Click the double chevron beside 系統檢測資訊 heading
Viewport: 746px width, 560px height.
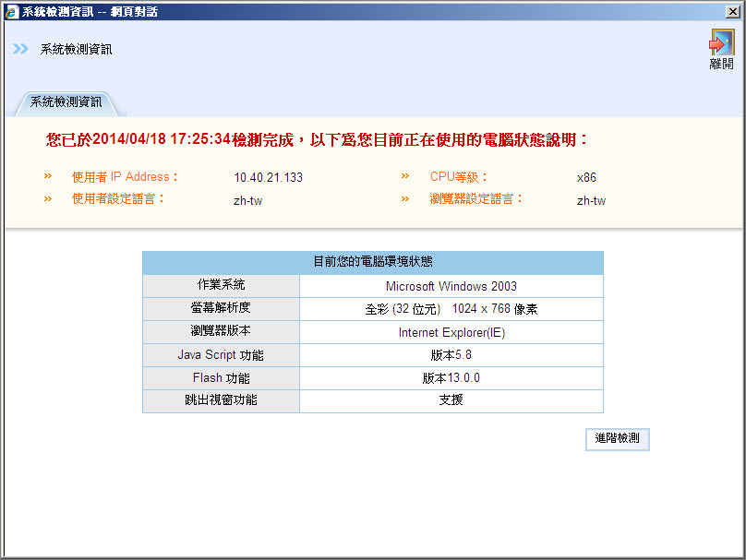(x=20, y=49)
